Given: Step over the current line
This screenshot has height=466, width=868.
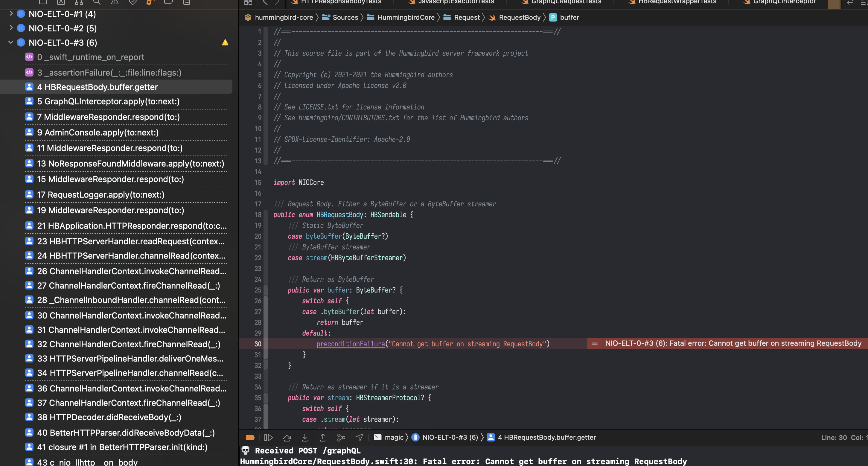Looking at the screenshot, I should pos(287,437).
